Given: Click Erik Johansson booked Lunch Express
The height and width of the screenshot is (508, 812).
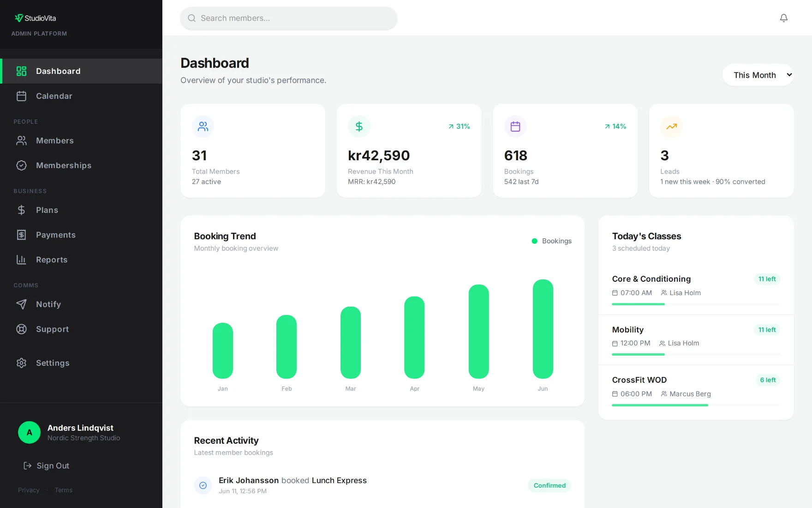Looking at the screenshot, I should (293, 480).
